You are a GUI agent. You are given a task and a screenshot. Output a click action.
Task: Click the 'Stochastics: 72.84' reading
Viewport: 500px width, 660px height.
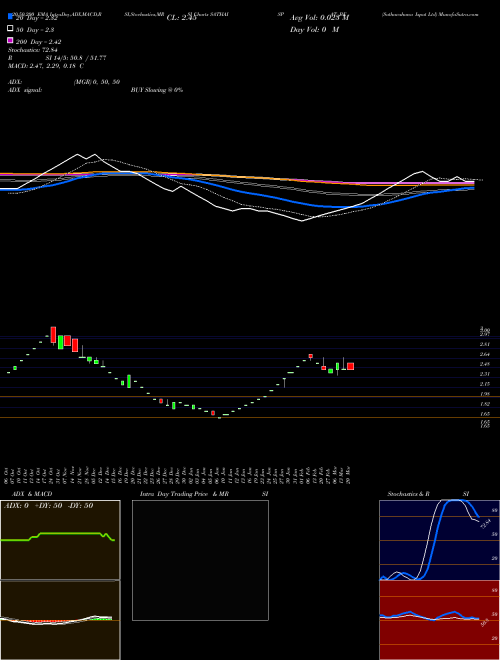click(33, 50)
